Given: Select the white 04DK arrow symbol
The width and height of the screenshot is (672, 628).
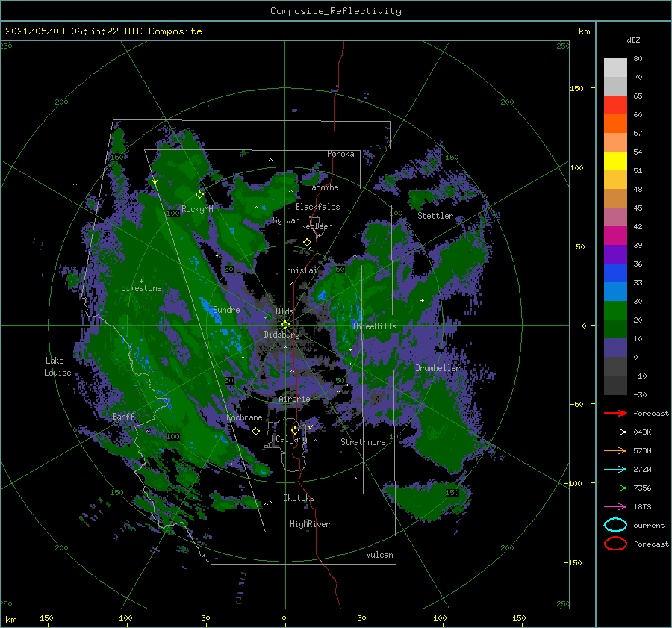Looking at the screenshot, I should tap(615, 432).
